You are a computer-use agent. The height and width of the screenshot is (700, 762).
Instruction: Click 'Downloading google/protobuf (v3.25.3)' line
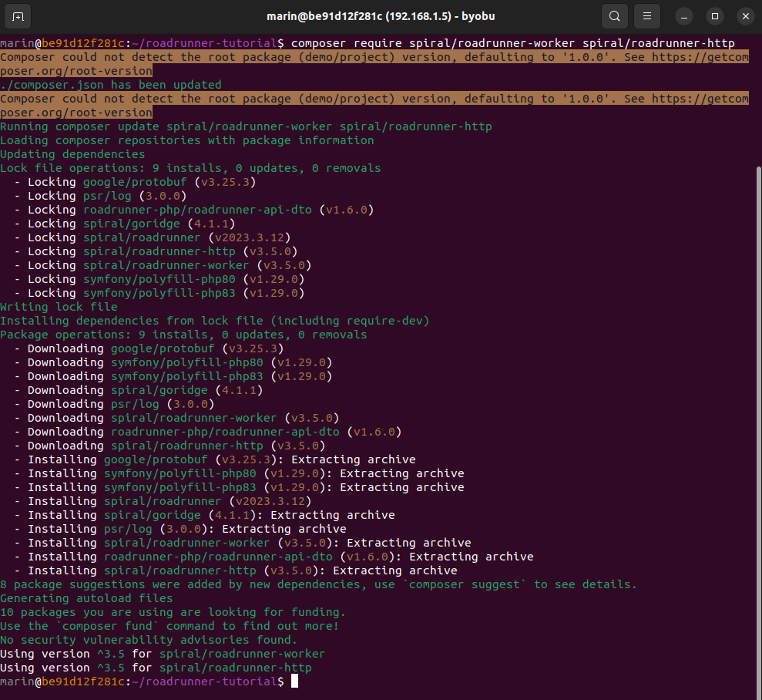coord(149,348)
